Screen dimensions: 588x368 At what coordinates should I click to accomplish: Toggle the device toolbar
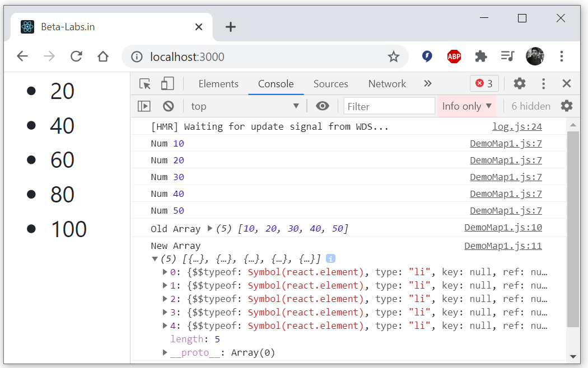tap(166, 83)
